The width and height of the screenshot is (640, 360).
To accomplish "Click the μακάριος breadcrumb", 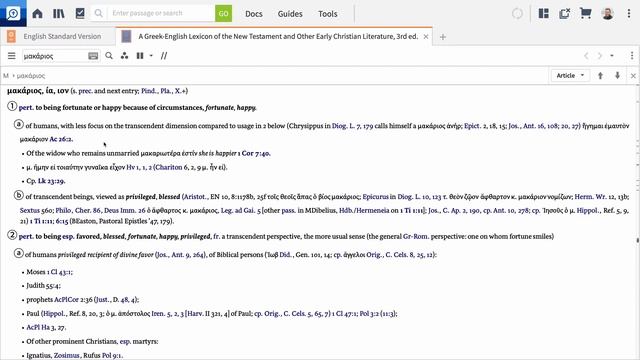I will tap(31, 76).
